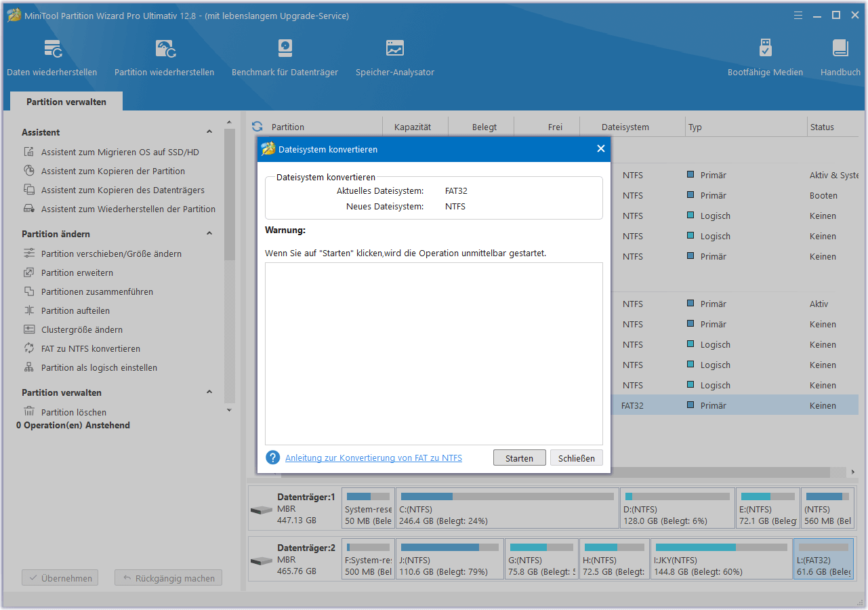Click the warning text area in dialog
868x610 pixels.
(x=434, y=353)
